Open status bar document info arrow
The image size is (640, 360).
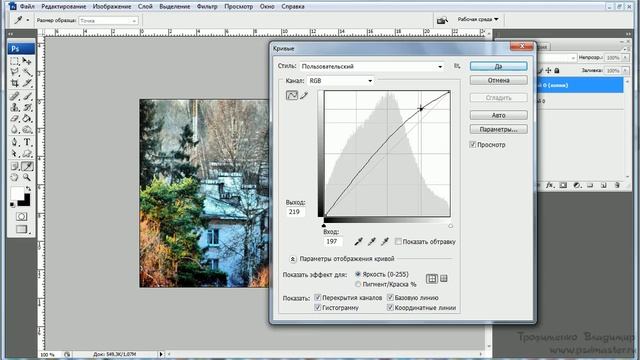click(x=161, y=354)
